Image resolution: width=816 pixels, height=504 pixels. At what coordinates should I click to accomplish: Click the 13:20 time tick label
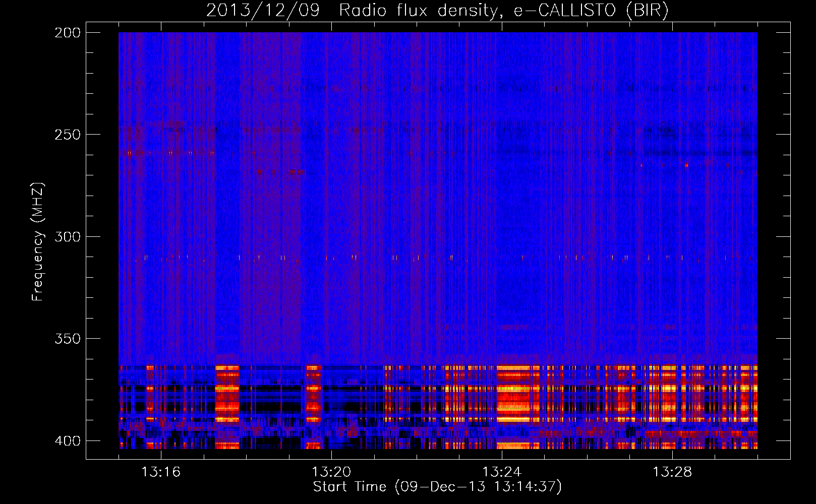coord(331,472)
